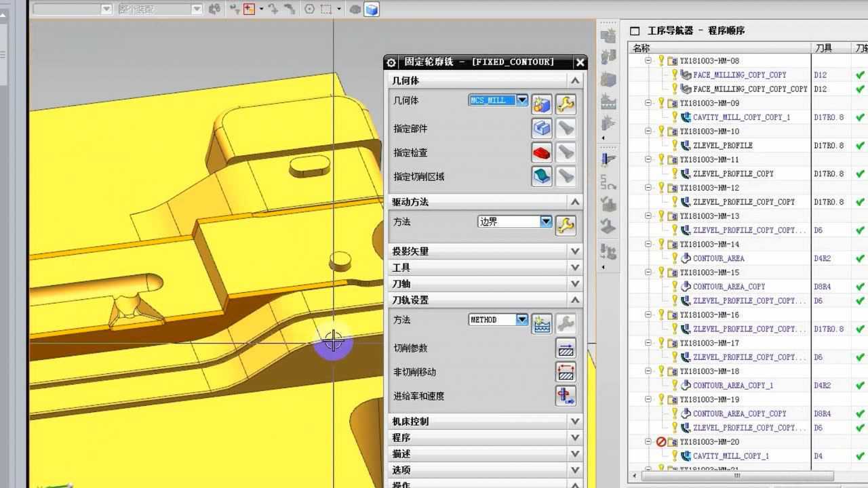Viewport: 868px width, 488px height.
Task: Edit the boundary drive method with wrench icon
Action: coord(566,224)
